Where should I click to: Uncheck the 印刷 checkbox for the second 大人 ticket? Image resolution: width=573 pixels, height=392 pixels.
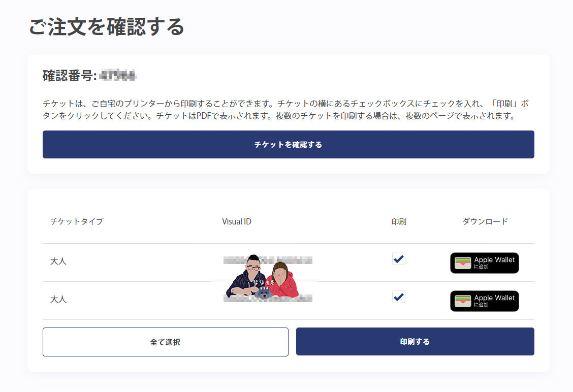click(x=398, y=297)
